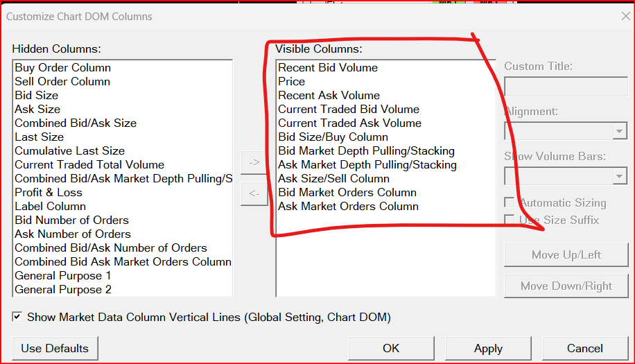Select Buy Order Column in hidden list
The height and width of the screenshot is (364, 635).
(x=62, y=67)
